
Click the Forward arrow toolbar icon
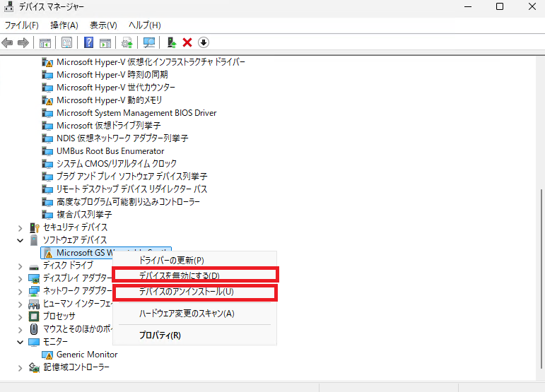(x=23, y=42)
